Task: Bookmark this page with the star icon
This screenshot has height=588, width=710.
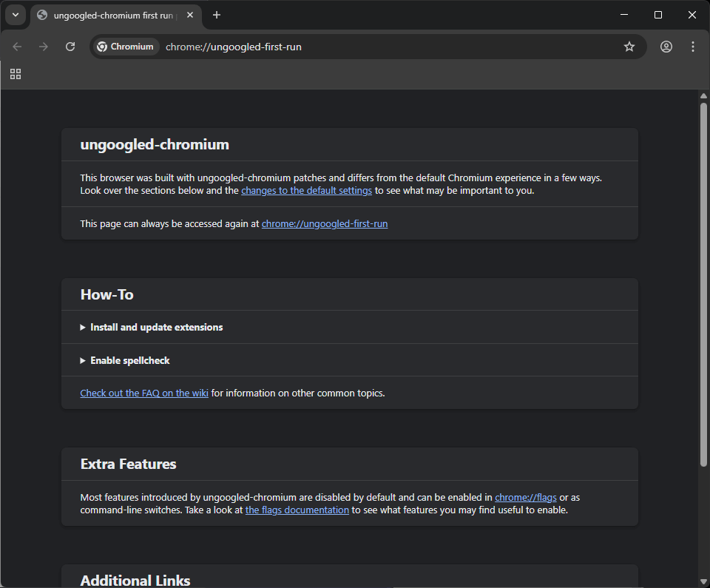Action: 629,47
